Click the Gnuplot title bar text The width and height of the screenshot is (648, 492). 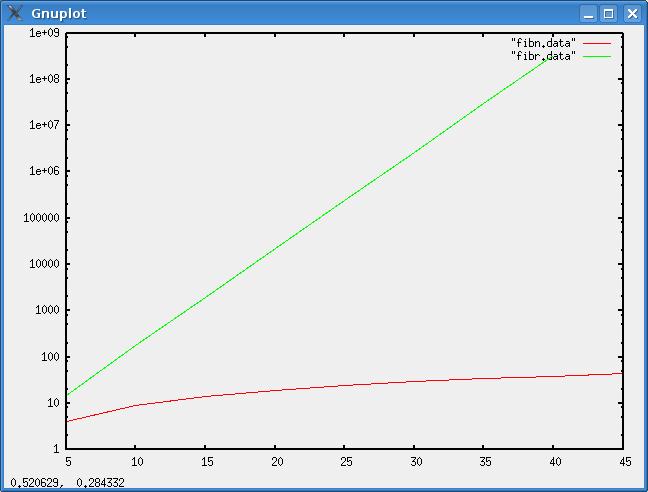pyautogui.click(x=58, y=13)
